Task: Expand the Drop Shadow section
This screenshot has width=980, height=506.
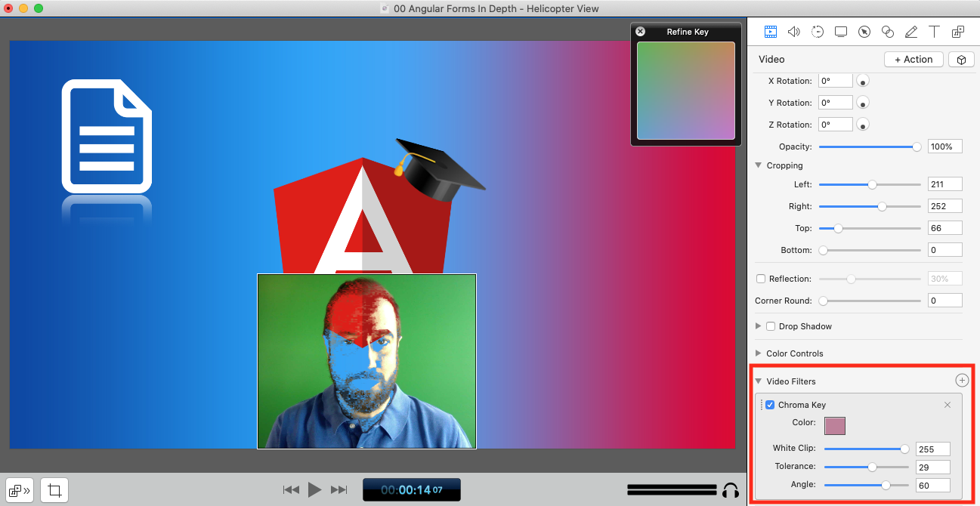Action: click(759, 326)
